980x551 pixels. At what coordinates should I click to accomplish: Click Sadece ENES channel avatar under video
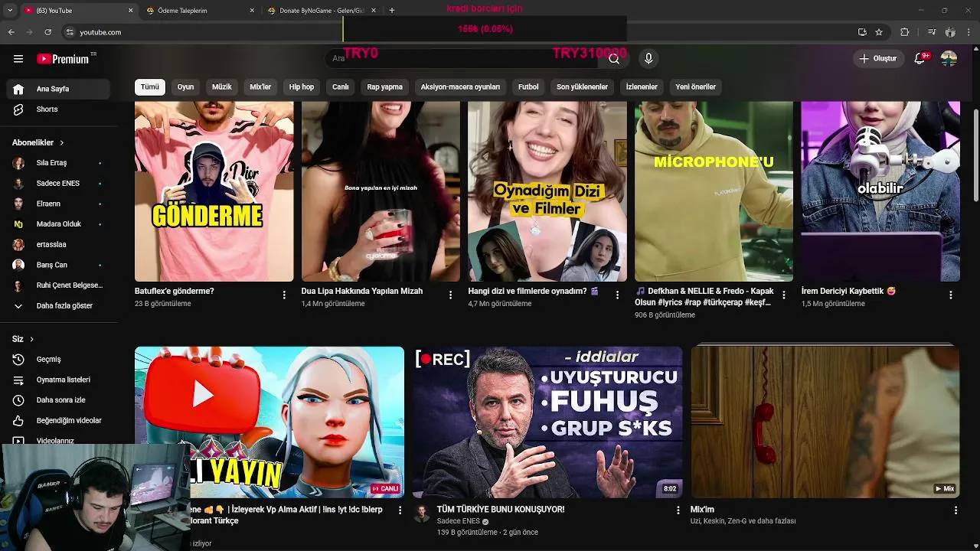[422, 514]
